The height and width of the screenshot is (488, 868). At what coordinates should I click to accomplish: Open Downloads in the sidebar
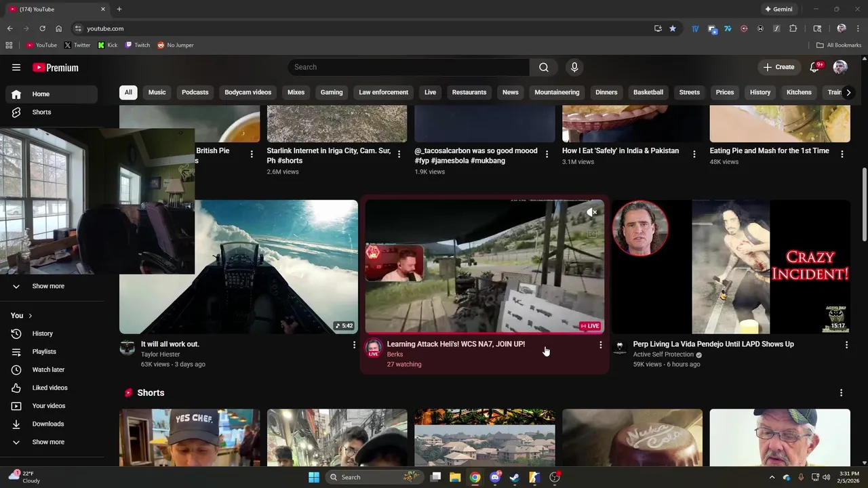click(x=52, y=424)
